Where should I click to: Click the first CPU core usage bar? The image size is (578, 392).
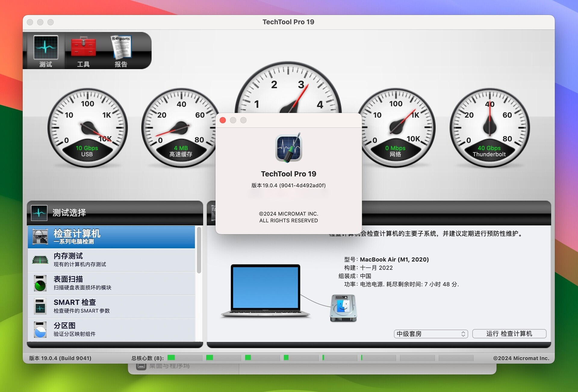[185, 358]
